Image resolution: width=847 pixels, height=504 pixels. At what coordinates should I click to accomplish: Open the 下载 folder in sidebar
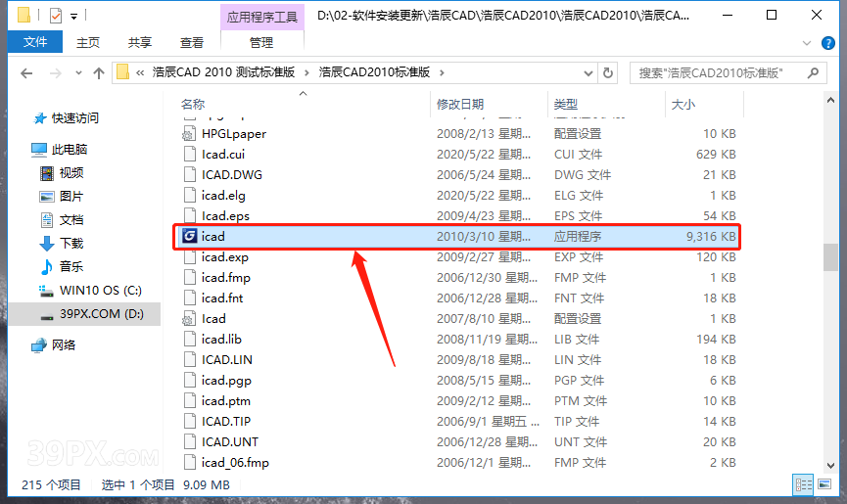point(71,244)
